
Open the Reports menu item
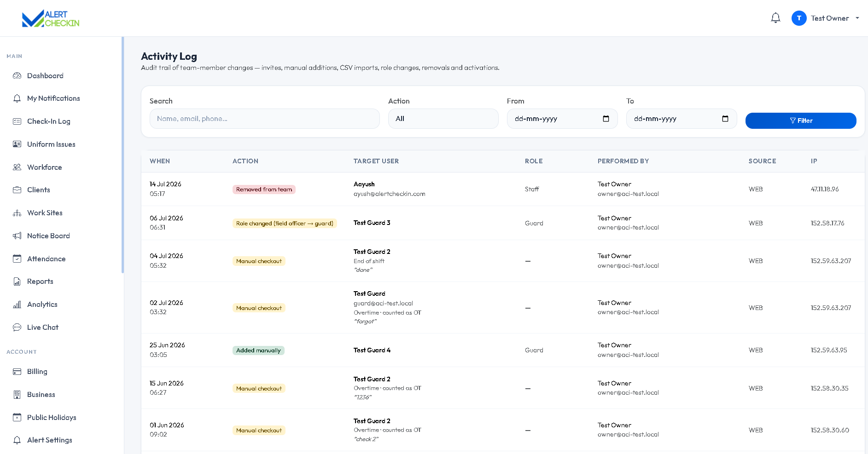pos(40,282)
